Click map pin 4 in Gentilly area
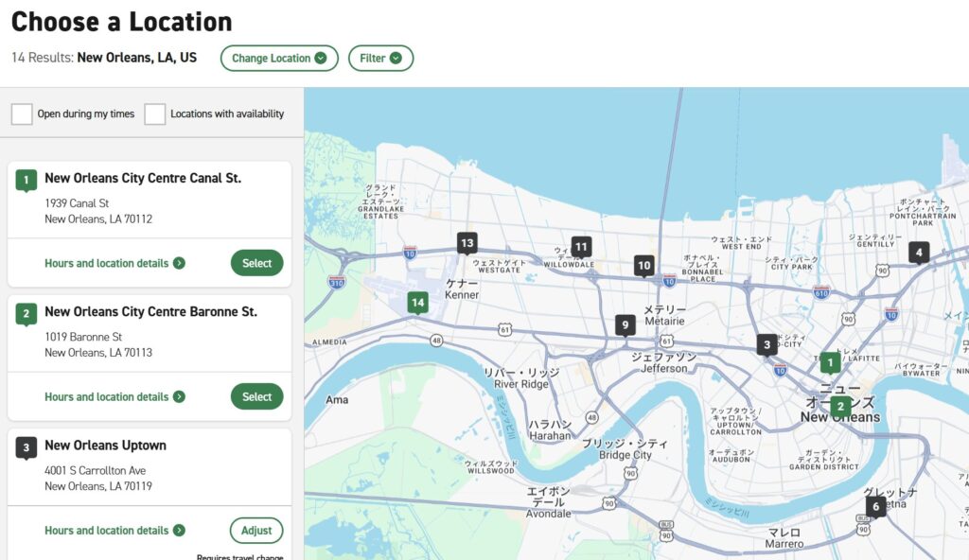This screenshot has width=969, height=560. click(x=918, y=252)
